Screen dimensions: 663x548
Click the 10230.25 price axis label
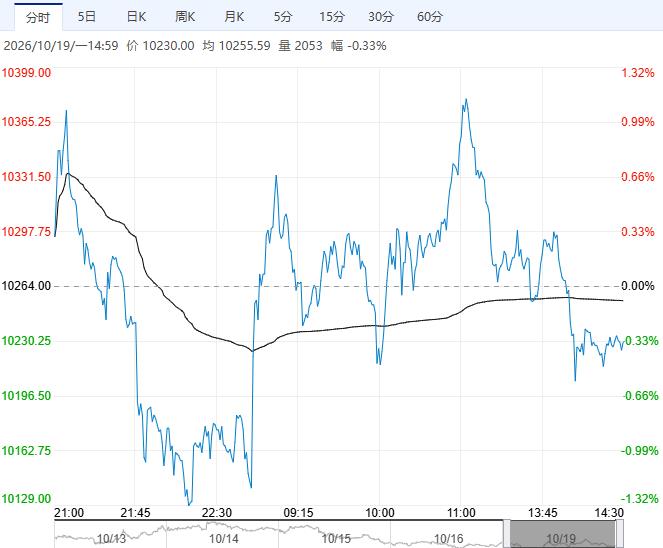[26, 341]
